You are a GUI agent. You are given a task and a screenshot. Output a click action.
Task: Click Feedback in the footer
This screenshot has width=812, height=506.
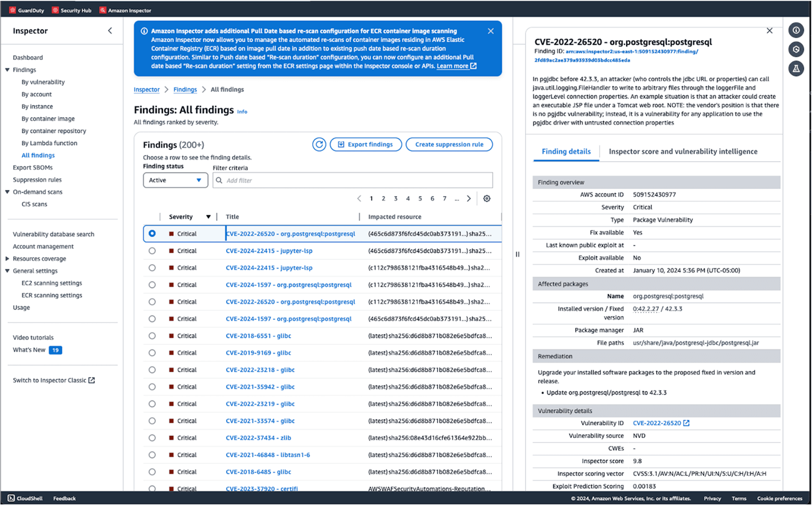64,498
